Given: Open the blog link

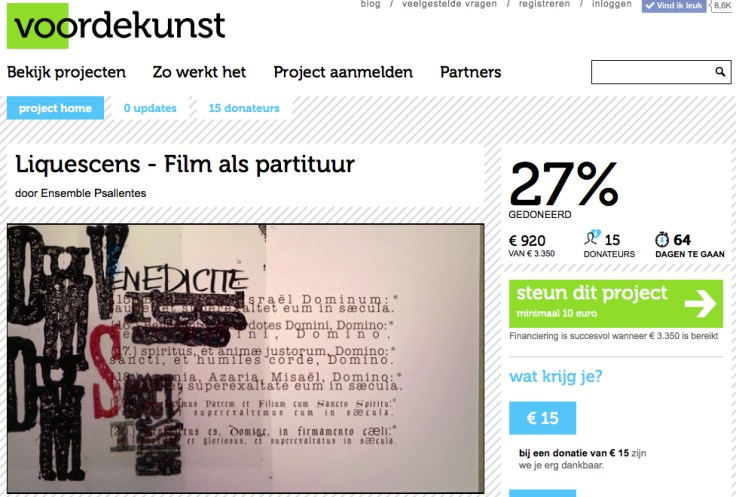Looking at the screenshot, I should (370, 4).
